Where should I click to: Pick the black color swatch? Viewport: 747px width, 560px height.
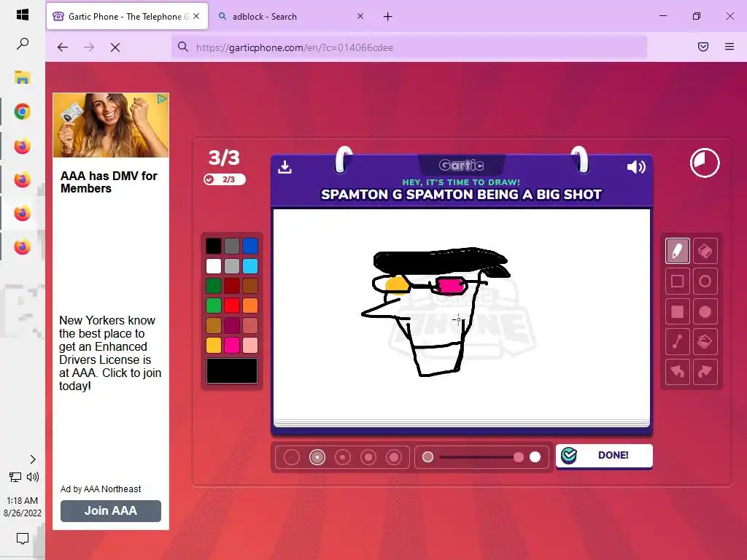pyautogui.click(x=214, y=246)
